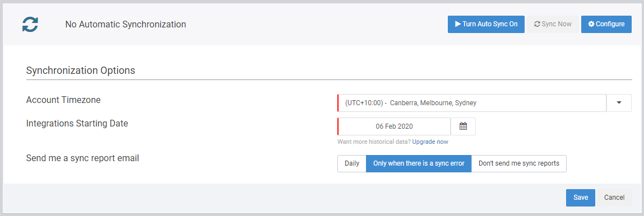The width and height of the screenshot is (644, 216).
Task: Select Daily sync report emails
Action: tap(352, 163)
